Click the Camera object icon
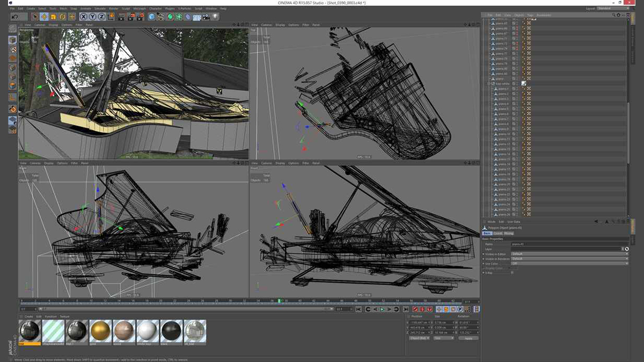644x362 pixels. click(206, 17)
